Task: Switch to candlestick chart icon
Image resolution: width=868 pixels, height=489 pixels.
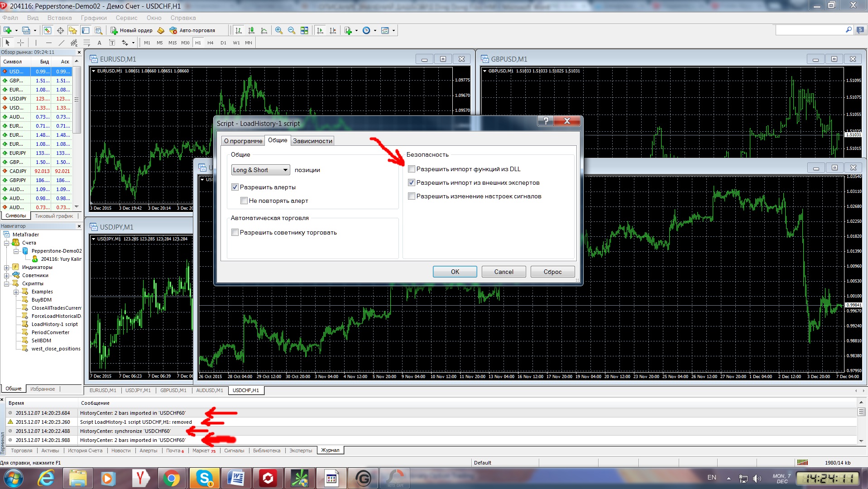Action: [251, 30]
